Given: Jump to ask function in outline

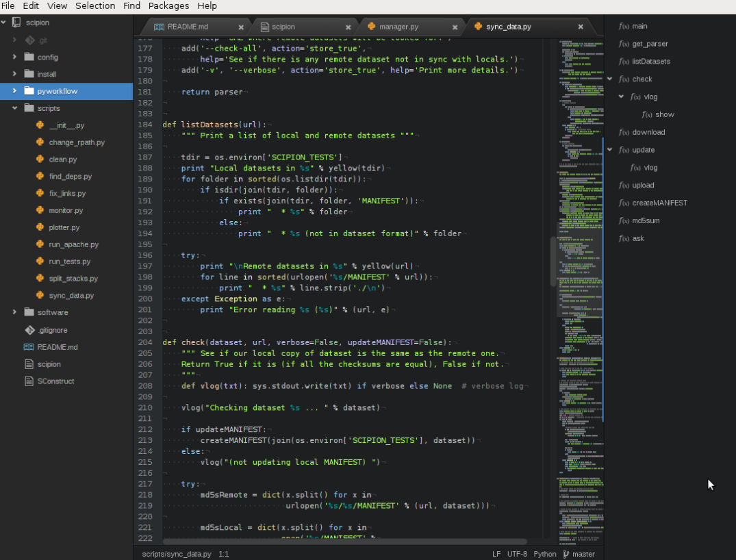Looking at the screenshot, I should [638, 238].
